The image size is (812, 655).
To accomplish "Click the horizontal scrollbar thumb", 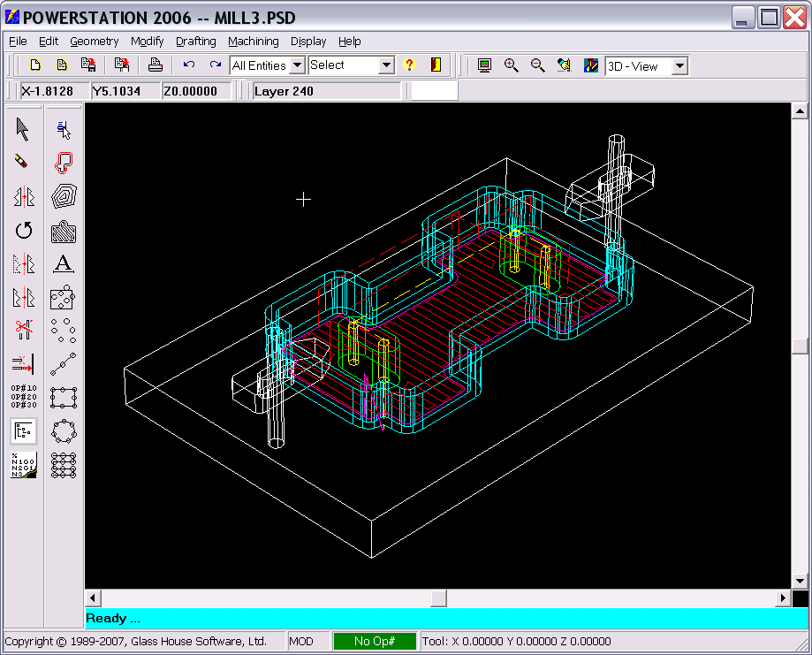I will click(438, 598).
